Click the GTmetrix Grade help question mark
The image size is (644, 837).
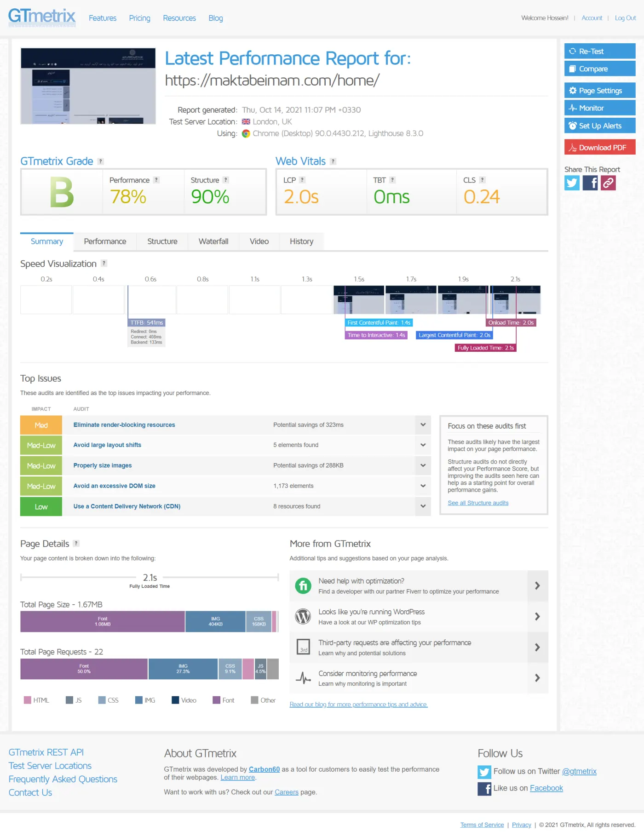[101, 161]
